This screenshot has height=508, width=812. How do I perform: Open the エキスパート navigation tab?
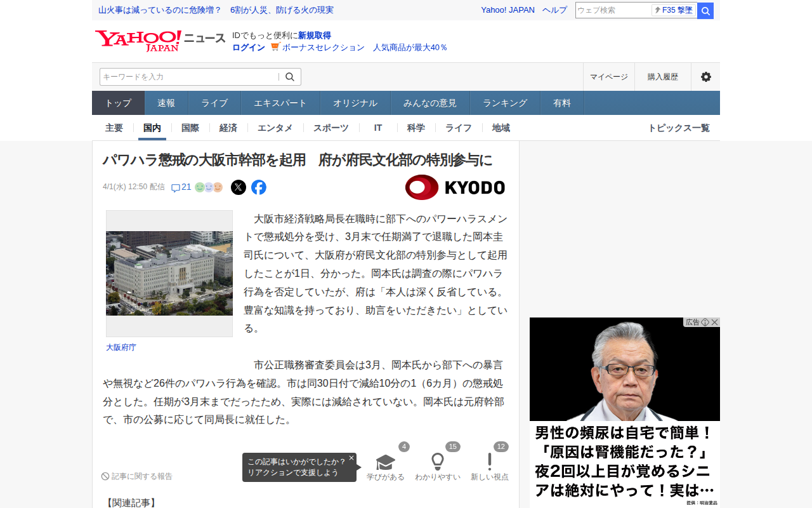click(280, 103)
